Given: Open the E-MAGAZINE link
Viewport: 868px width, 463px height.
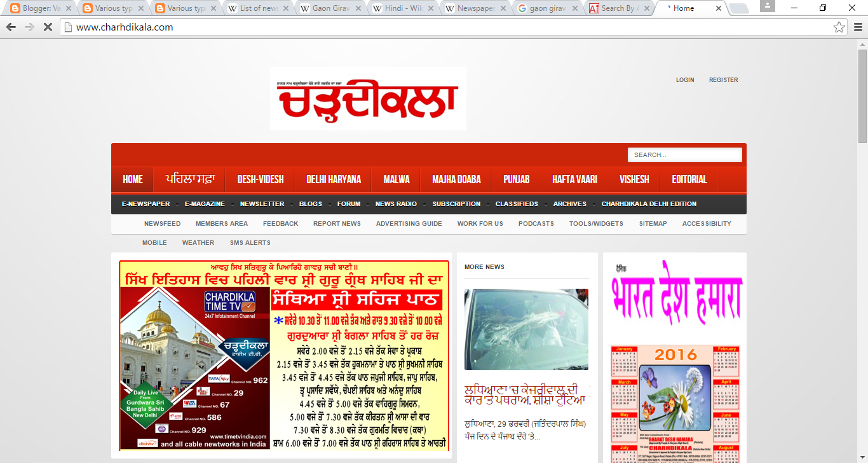Looking at the screenshot, I should (205, 204).
